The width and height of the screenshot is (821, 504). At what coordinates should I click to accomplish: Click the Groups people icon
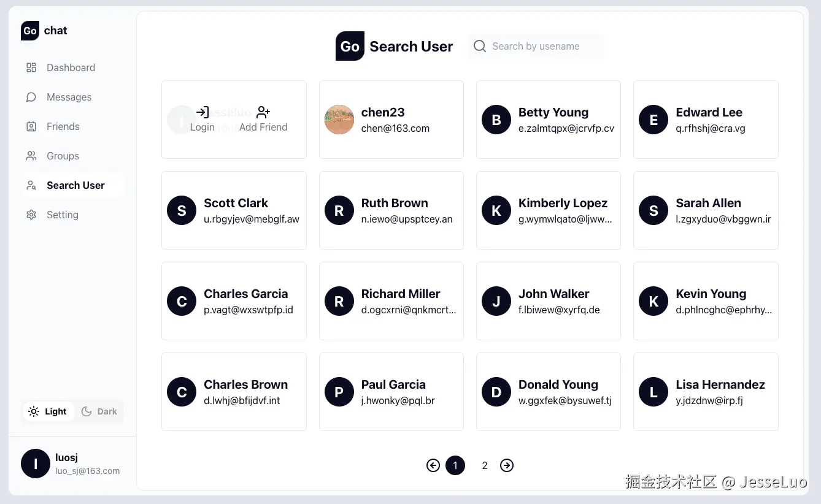coord(31,156)
